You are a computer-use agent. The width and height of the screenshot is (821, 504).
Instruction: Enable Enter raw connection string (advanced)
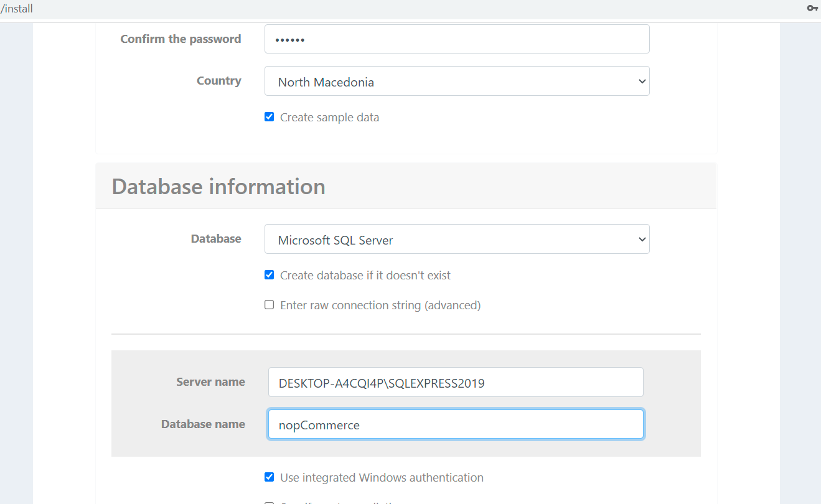point(269,304)
